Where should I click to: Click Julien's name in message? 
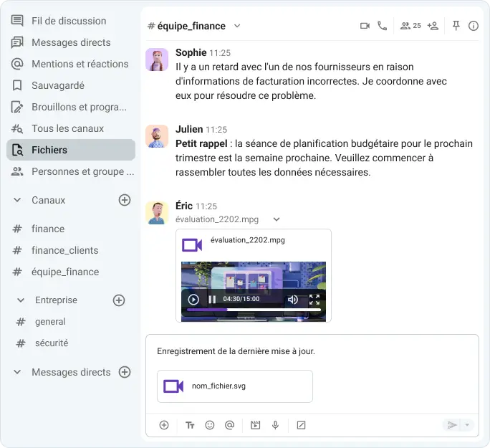[x=189, y=129]
